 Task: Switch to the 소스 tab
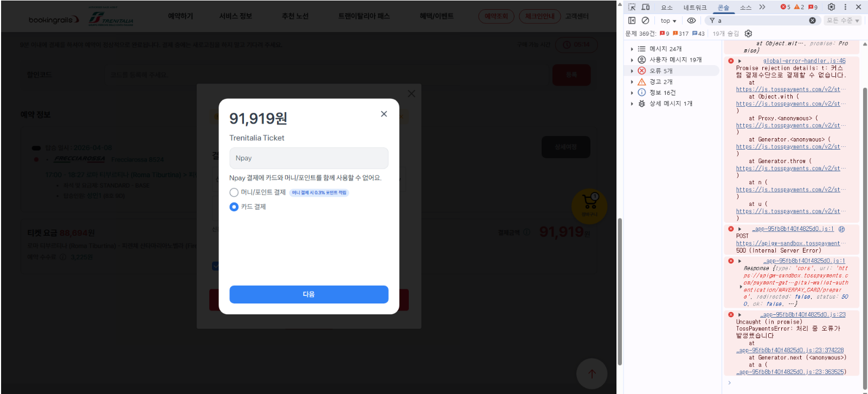coord(746,8)
